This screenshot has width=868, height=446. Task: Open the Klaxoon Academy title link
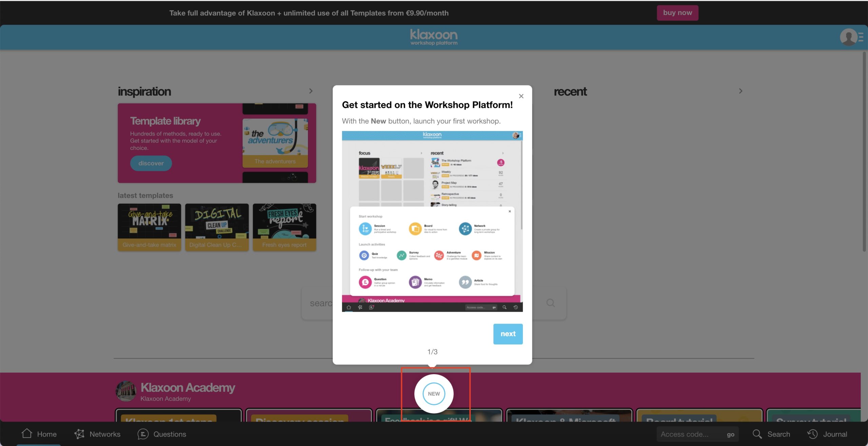click(188, 387)
